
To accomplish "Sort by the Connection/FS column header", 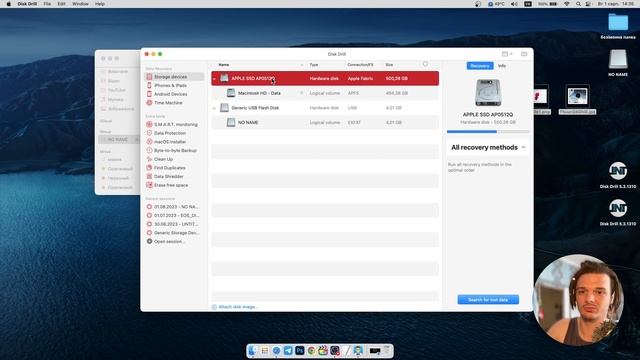I will [x=360, y=65].
